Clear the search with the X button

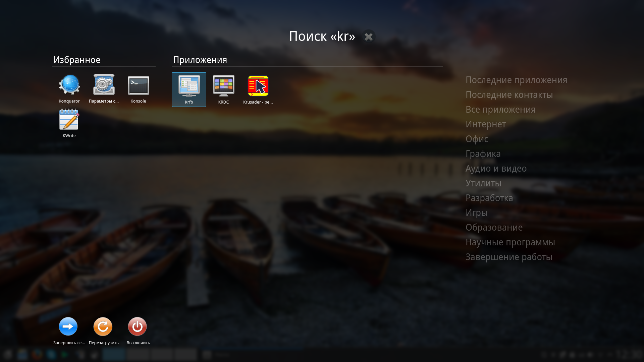tap(368, 37)
